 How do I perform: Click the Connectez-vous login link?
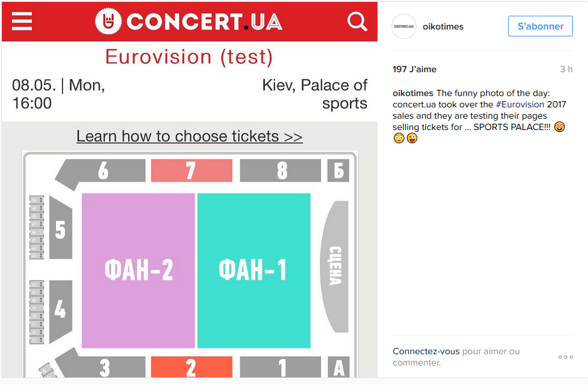[x=426, y=351]
